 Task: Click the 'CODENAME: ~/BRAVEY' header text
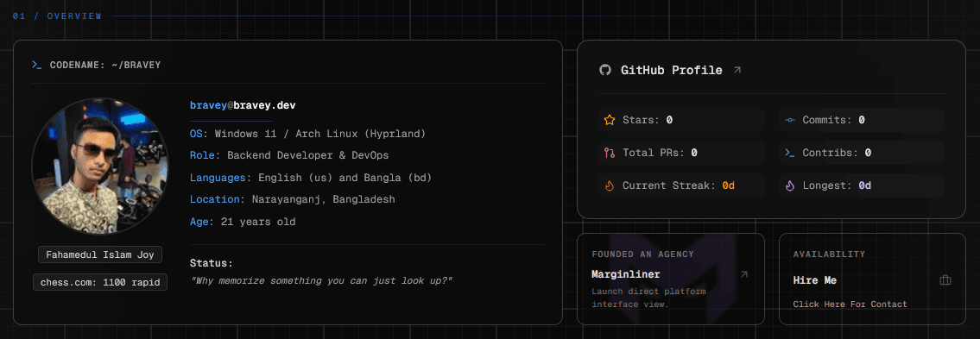(105, 65)
